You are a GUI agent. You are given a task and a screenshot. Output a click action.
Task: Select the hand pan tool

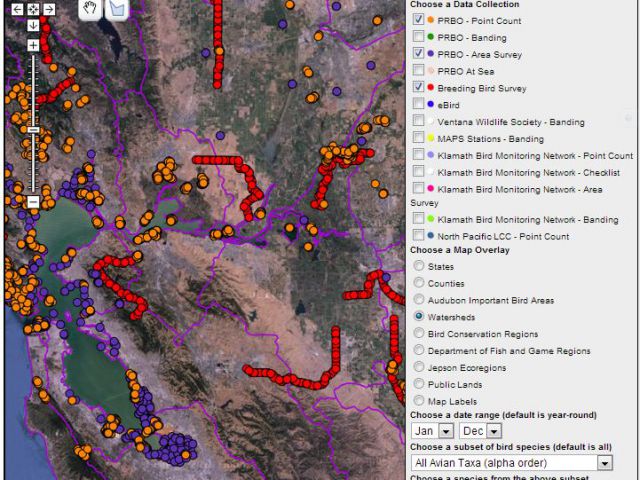pos(90,8)
